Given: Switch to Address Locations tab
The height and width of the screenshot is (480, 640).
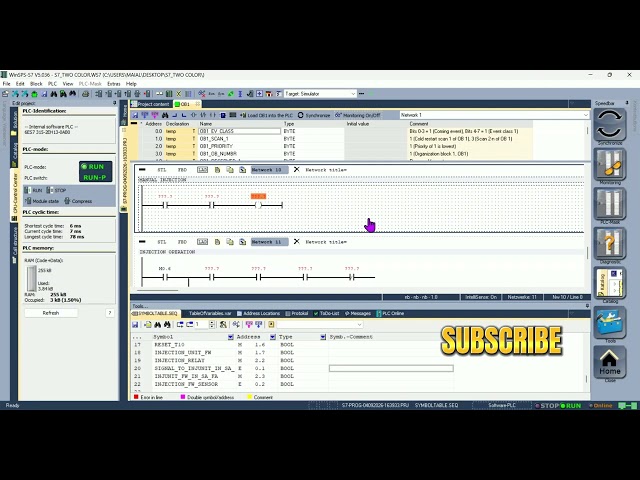Looking at the screenshot, I should tap(258, 313).
